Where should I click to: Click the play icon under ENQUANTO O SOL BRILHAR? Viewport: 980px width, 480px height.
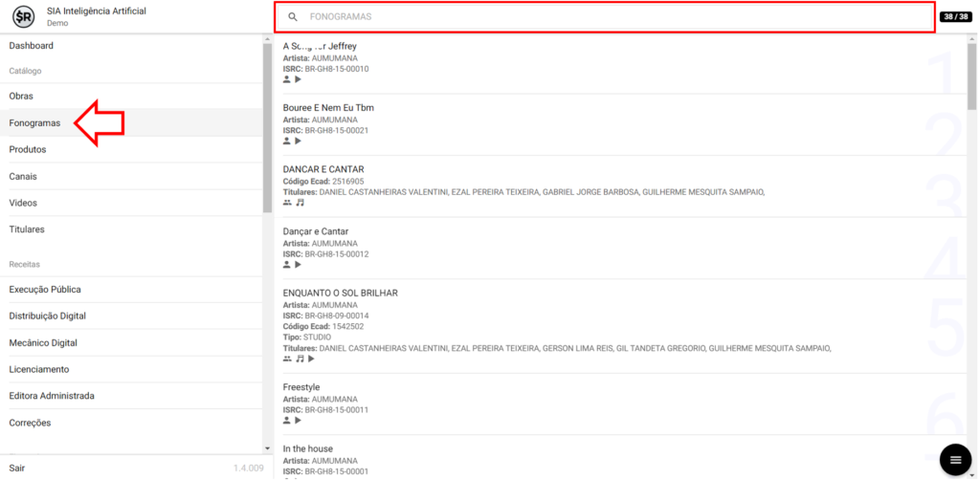(311, 360)
